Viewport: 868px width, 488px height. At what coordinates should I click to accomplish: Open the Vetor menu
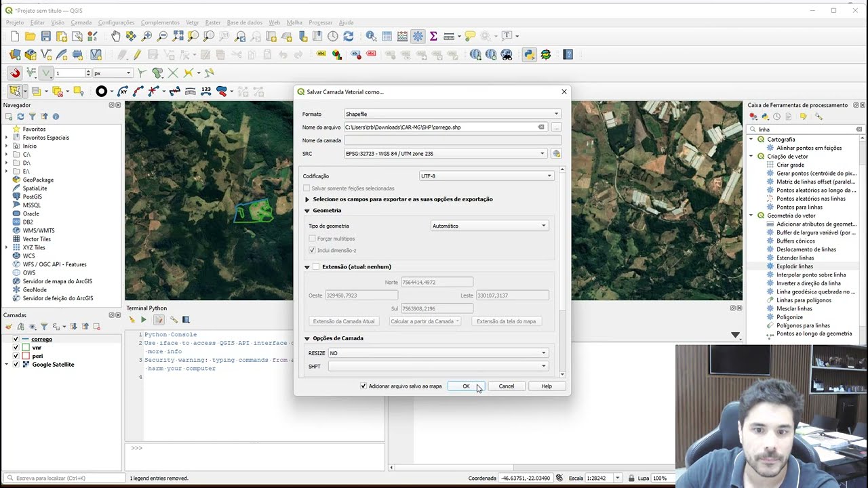(193, 22)
